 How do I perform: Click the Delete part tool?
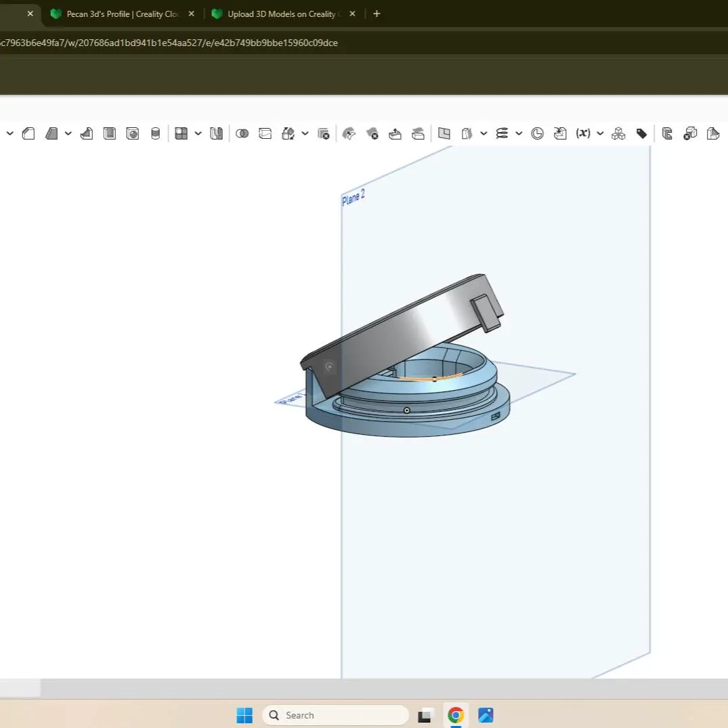point(324,133)
